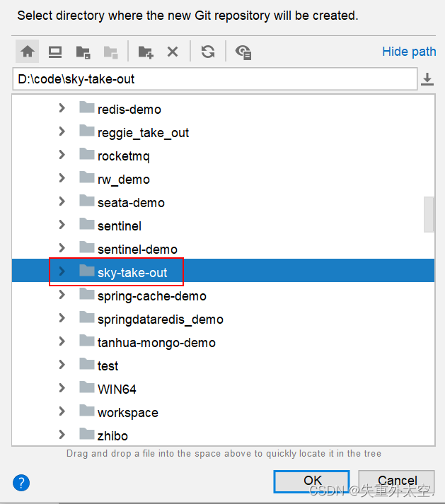This screenshot has height=504, width=445.
Task: Expand the tanhua-mongo-demo folder chevron
Action: click(62, 341)
